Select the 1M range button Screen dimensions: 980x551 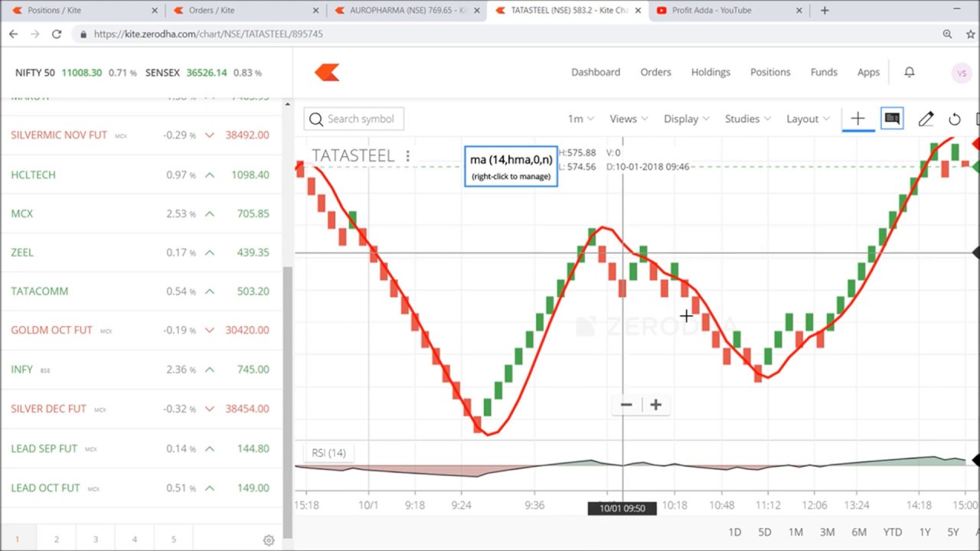coord(795,532)
